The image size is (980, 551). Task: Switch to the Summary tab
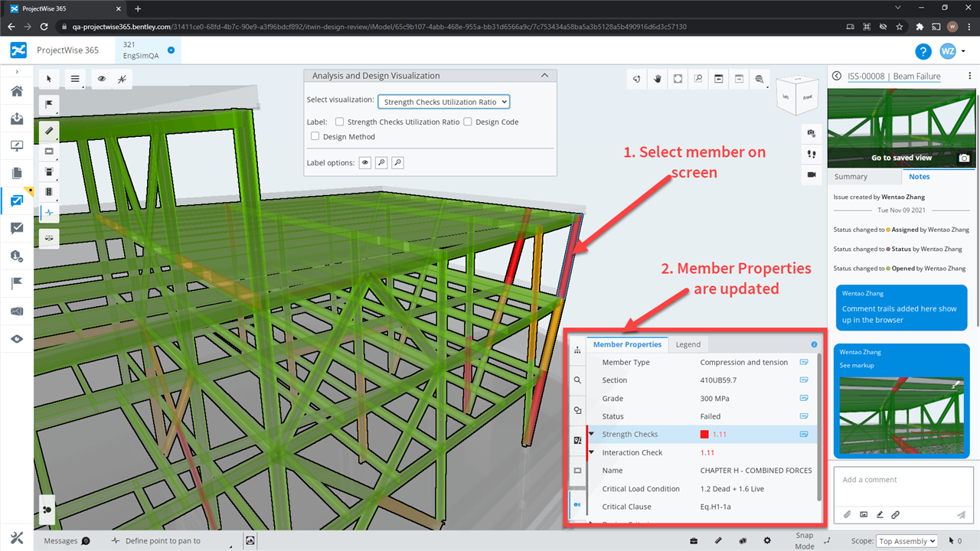point(851,177)
